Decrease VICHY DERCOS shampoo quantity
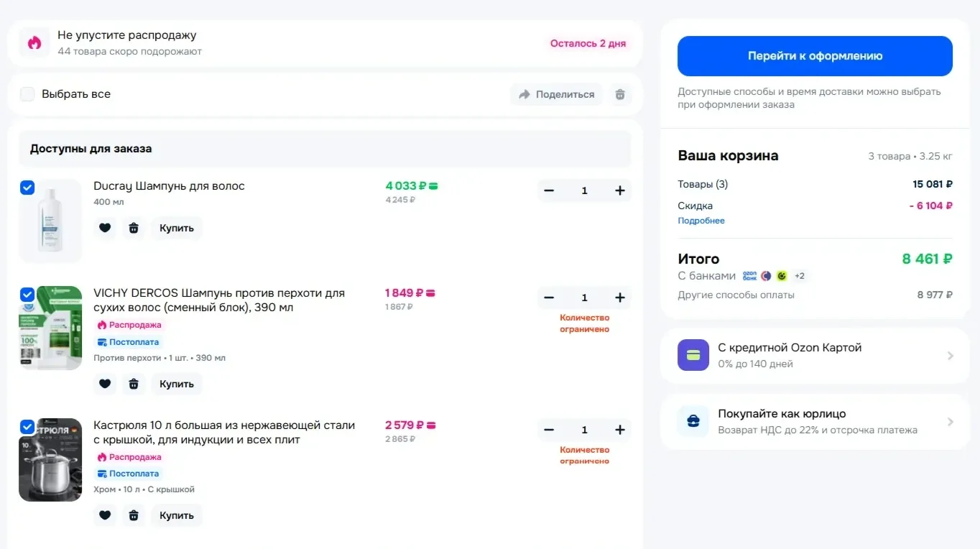980x549 pixels. tap(549, 297)
